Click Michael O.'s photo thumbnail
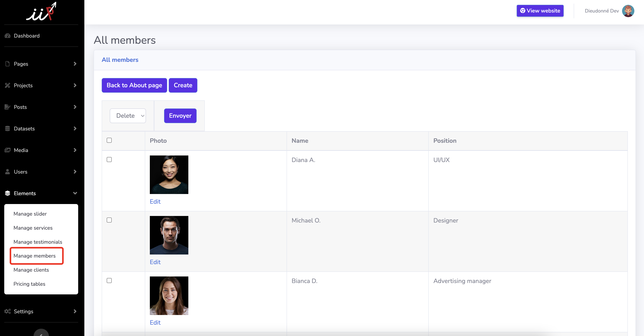 169,235
